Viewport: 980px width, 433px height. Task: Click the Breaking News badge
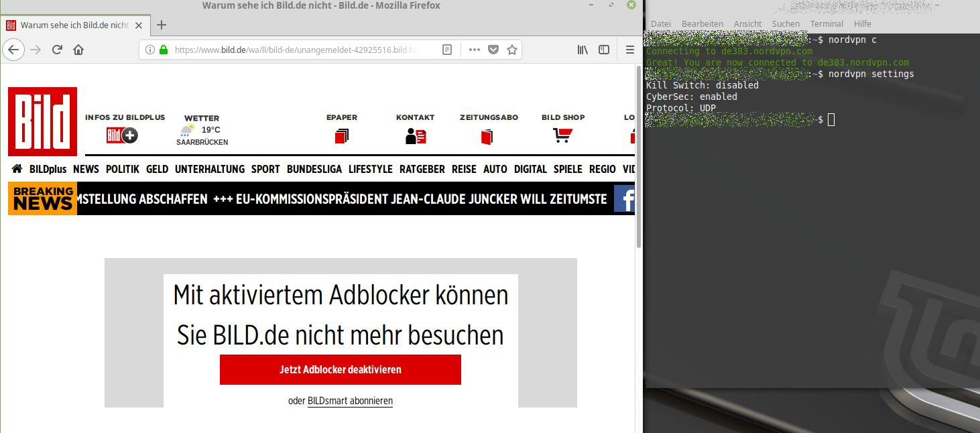[42, 198]
